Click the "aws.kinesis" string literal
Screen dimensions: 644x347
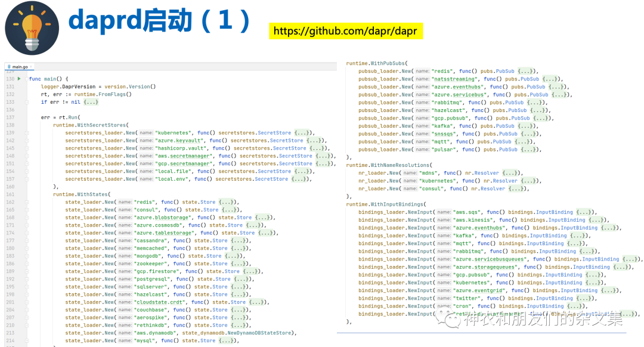(x=473, y=220)
